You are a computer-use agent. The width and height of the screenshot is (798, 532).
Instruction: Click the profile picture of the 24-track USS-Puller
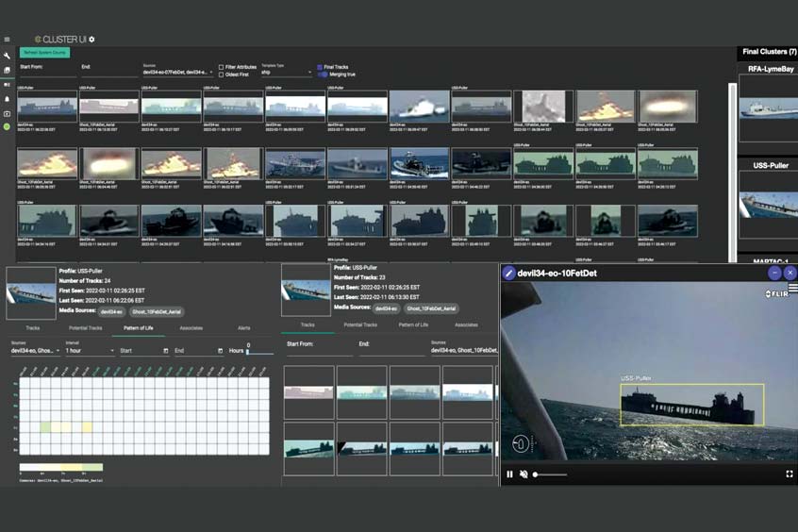click(x=31, y=293)
